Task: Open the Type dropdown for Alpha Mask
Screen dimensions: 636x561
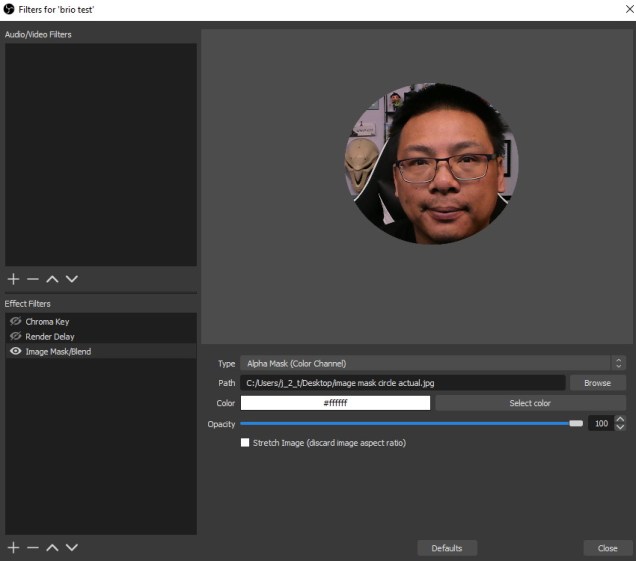Action: (x=432, y=363)
